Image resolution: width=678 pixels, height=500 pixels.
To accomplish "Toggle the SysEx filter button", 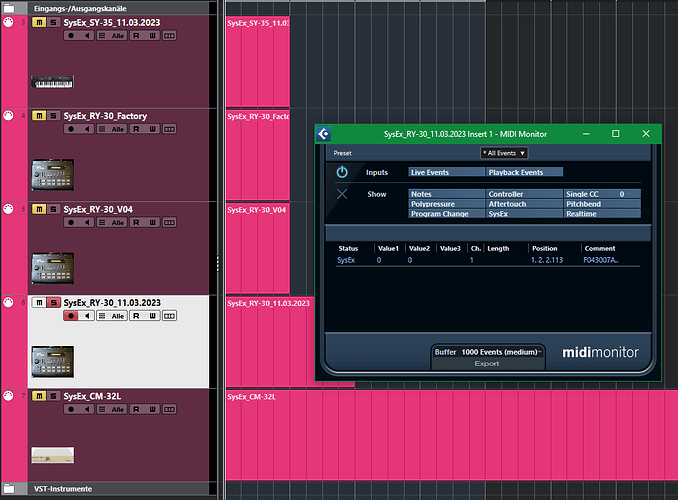I will (x=524, y=214).
